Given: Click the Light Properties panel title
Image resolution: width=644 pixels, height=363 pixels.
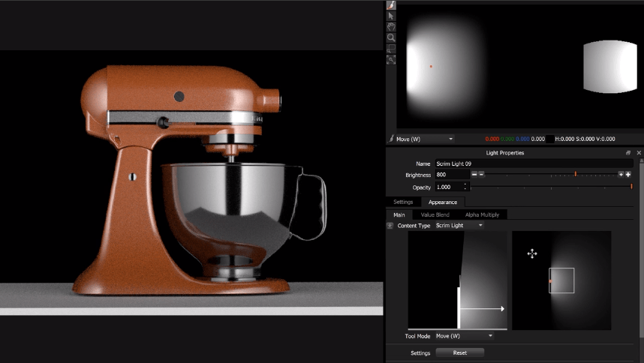Looking at the screenshot, I should pos(505,152).
